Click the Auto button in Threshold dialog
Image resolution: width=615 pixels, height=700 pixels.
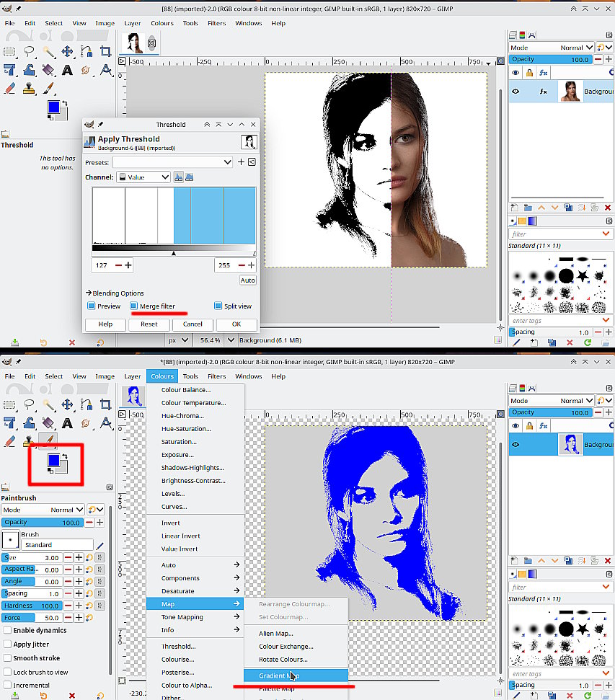coord(248,280)
